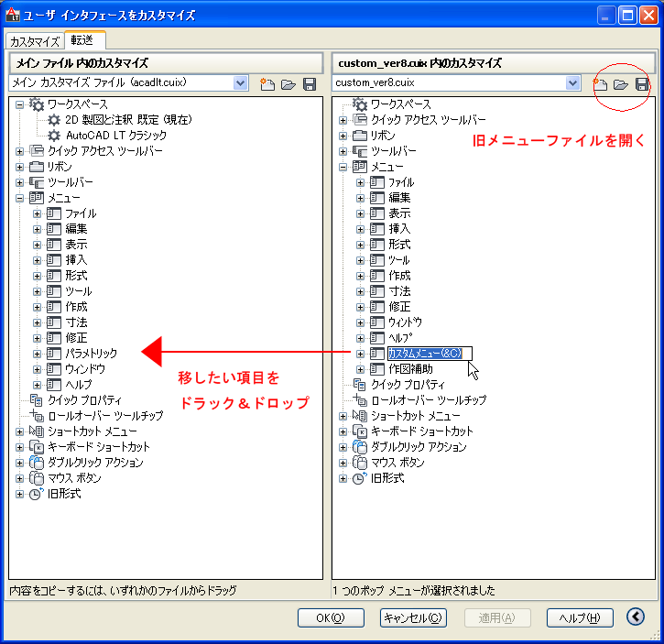Click ツールバー icon in left tree
This screenshot has width=664, height=644.
pos(37,182)
